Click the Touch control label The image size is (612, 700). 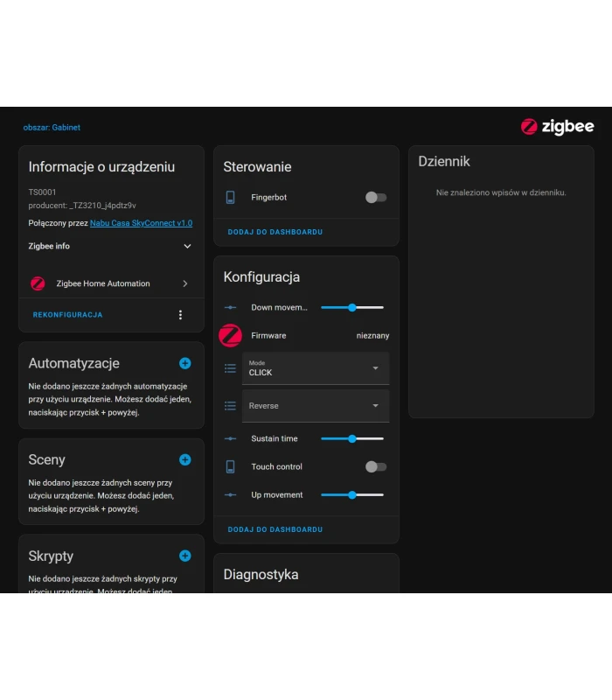pos(276,467)
